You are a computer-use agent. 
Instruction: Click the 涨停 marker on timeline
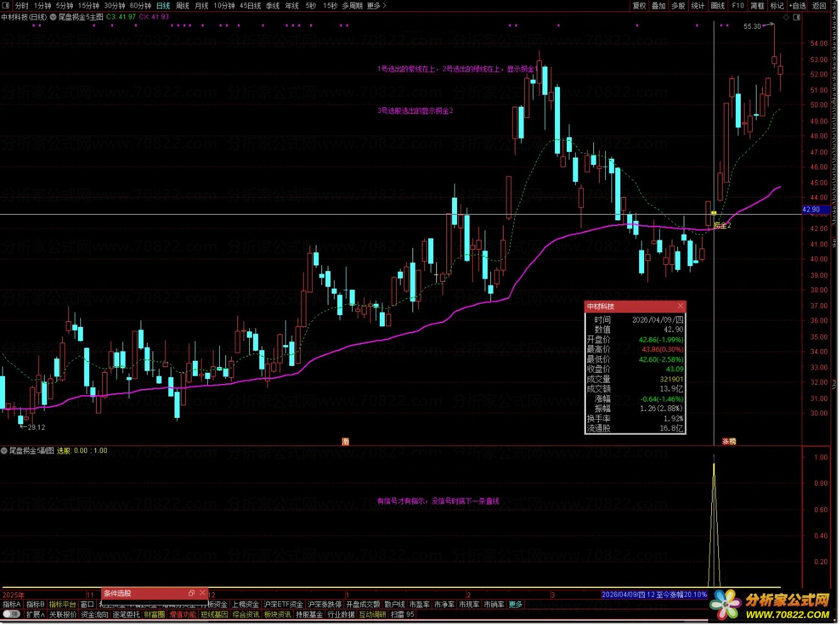tap(729, 442)
